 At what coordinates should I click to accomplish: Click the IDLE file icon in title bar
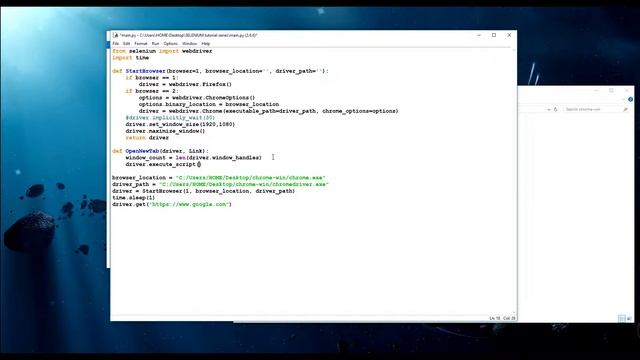pyautogui.click(x=115, y=36)
